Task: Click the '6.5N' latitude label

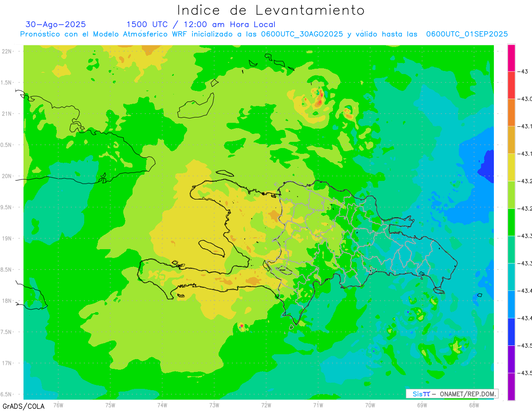Action: 6,395
